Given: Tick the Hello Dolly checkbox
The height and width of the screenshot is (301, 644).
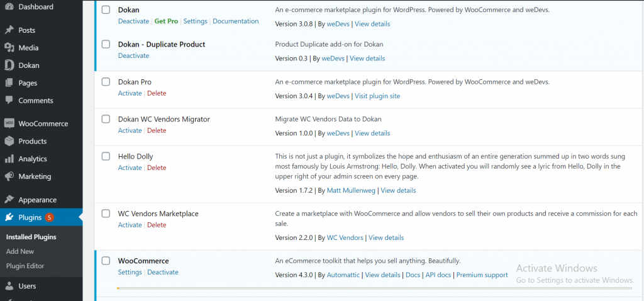Looking at the screenshot, I should pos(106,156).
